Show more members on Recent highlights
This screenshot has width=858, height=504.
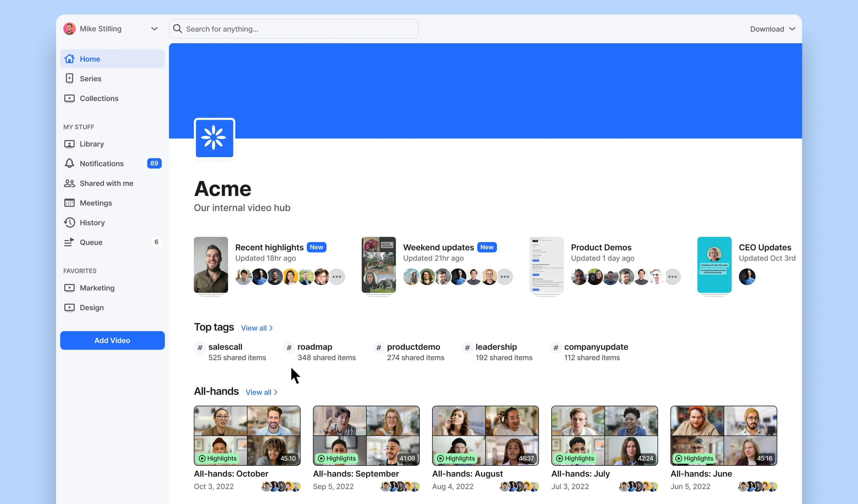pos(337,277)
